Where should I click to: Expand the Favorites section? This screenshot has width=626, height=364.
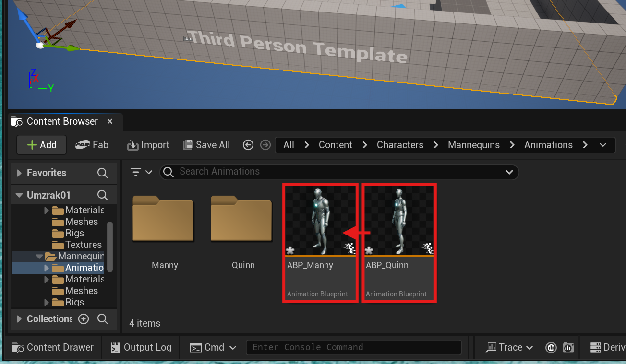[x=19, y=173]
